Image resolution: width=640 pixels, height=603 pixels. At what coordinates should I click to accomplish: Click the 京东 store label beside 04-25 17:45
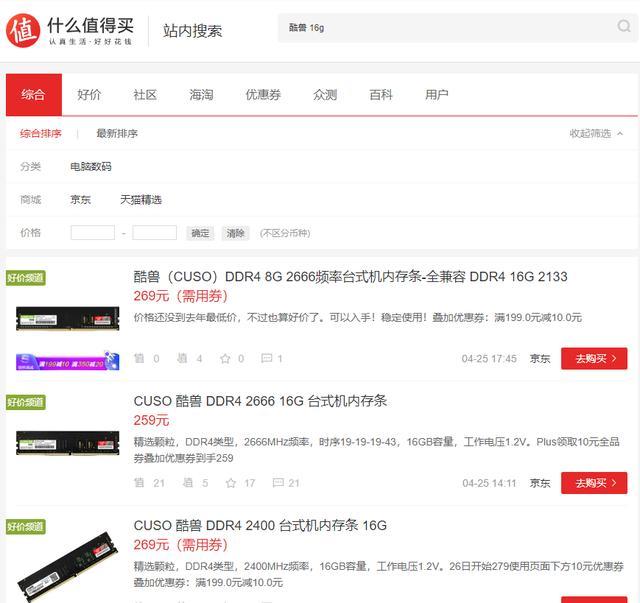pyautogui.click(x=540, y=358)
